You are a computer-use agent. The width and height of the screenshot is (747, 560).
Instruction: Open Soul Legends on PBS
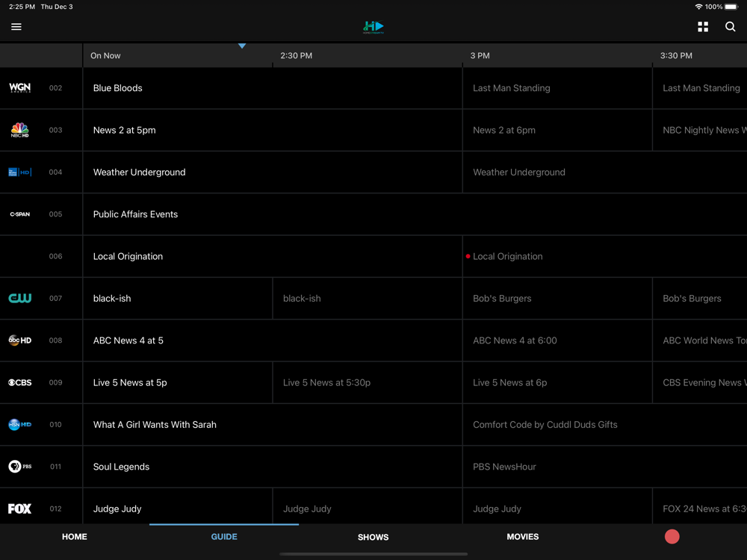click(273, 467)
